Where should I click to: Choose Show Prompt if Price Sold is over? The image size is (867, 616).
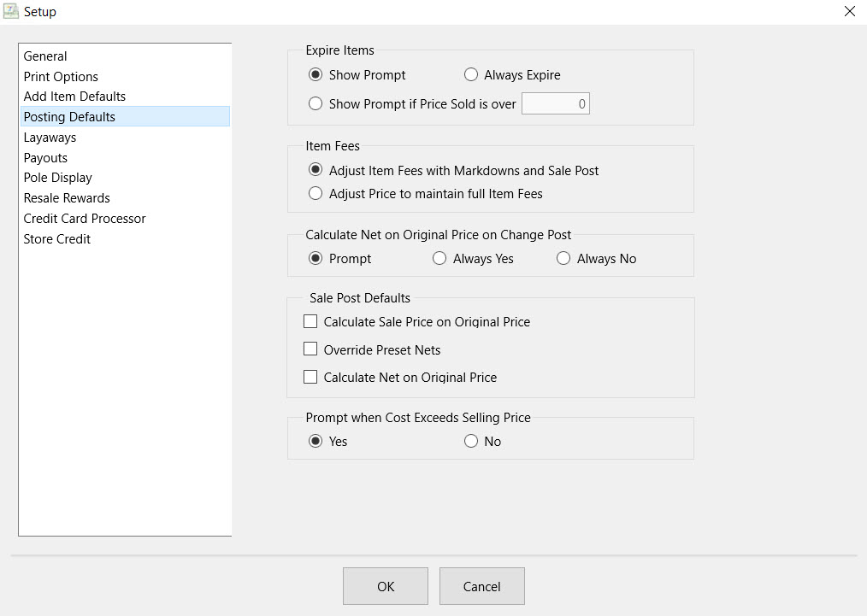pyautogui.click(x=316, y=104)
